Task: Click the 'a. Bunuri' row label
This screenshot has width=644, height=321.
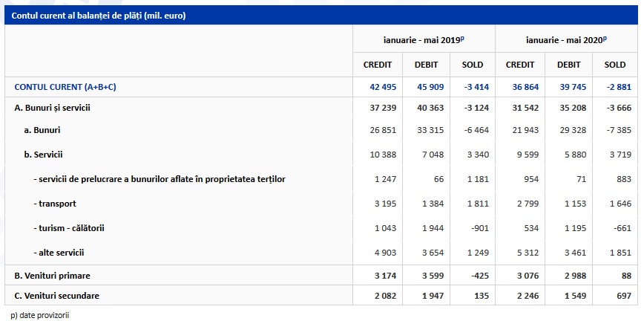Action: [x=42, y=130]
